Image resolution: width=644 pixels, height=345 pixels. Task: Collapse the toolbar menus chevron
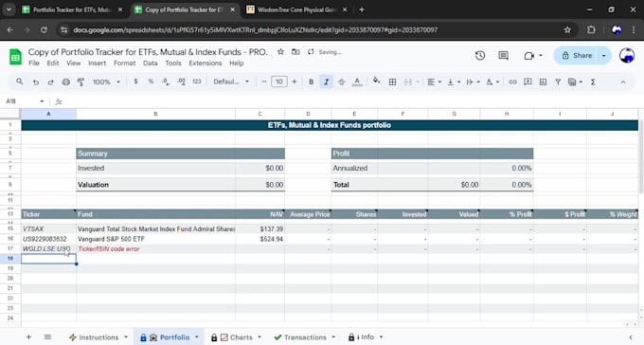(x=623, y=82)
